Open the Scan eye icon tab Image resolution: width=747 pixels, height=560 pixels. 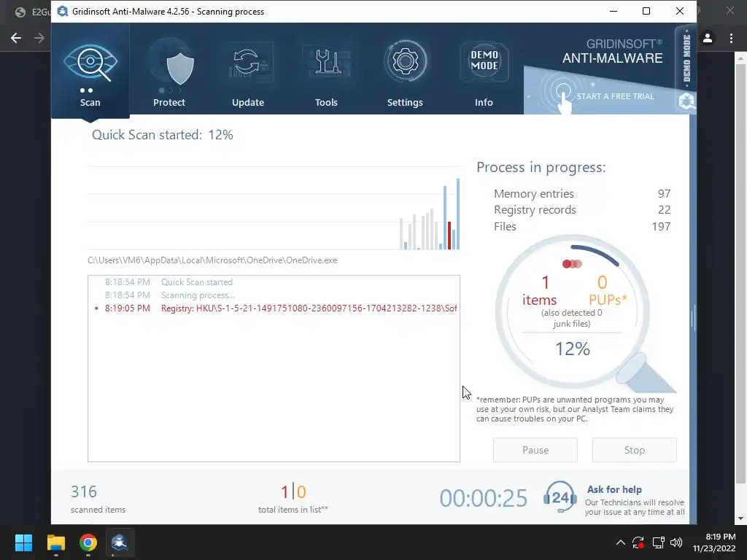click(90, 63)
